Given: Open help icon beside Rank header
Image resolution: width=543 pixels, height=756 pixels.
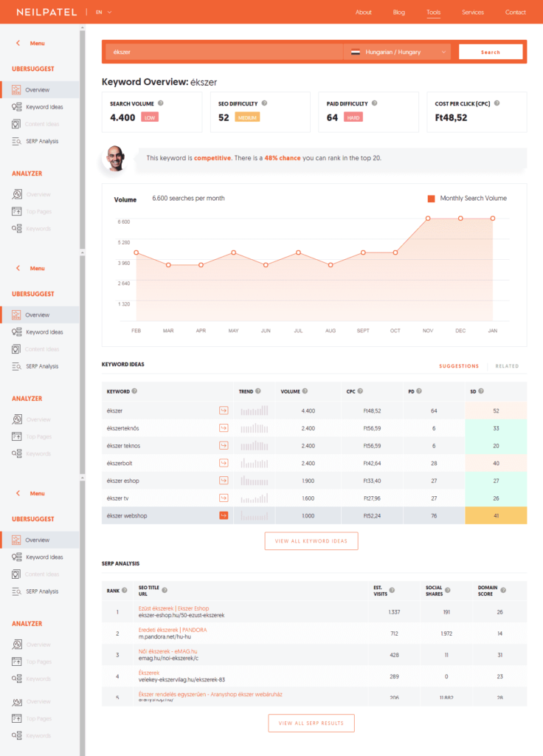Looking at the screenshot, I should tap(124, 590).
